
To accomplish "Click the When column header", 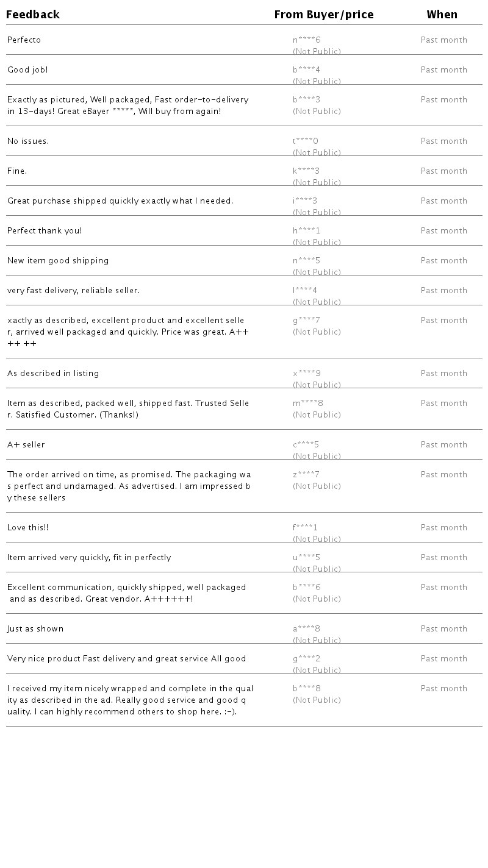I will click(x=442, y=15).
